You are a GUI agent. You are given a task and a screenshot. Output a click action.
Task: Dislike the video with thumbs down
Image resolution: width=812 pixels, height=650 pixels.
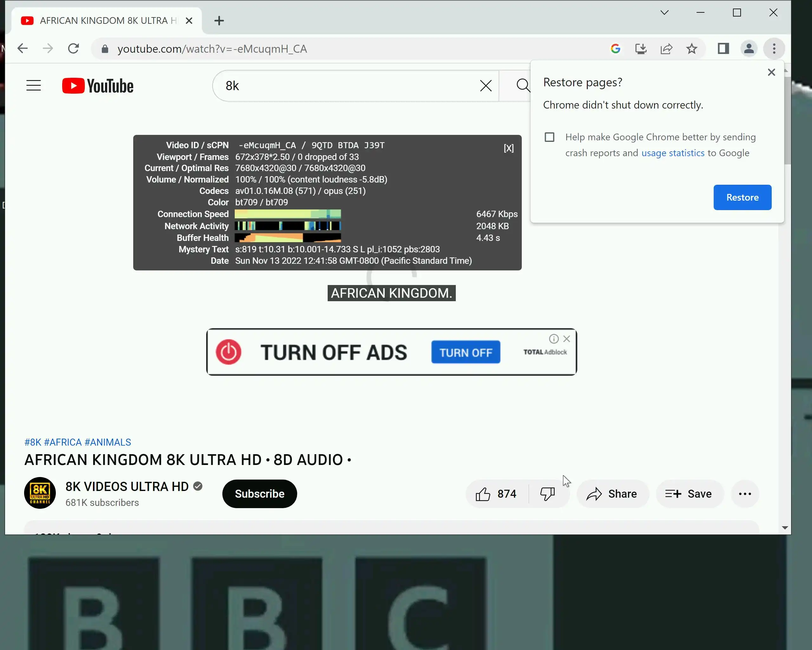[547, 494]
